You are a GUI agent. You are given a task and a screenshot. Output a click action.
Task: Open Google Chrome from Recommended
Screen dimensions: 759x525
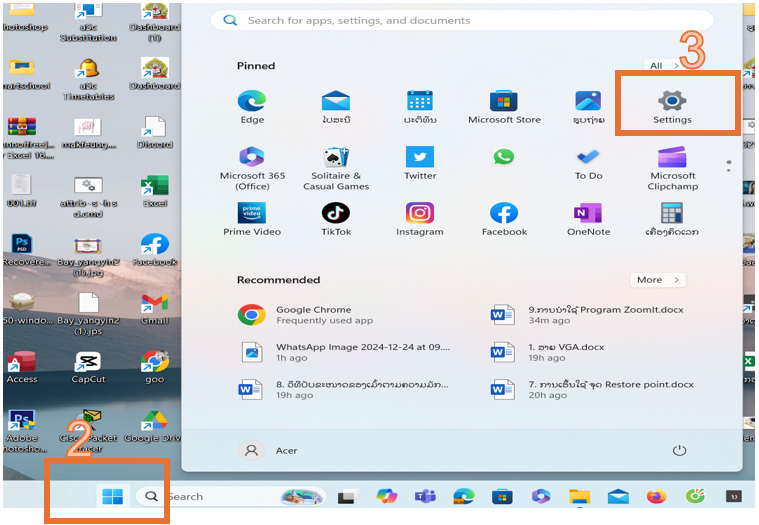pos(312,315)
